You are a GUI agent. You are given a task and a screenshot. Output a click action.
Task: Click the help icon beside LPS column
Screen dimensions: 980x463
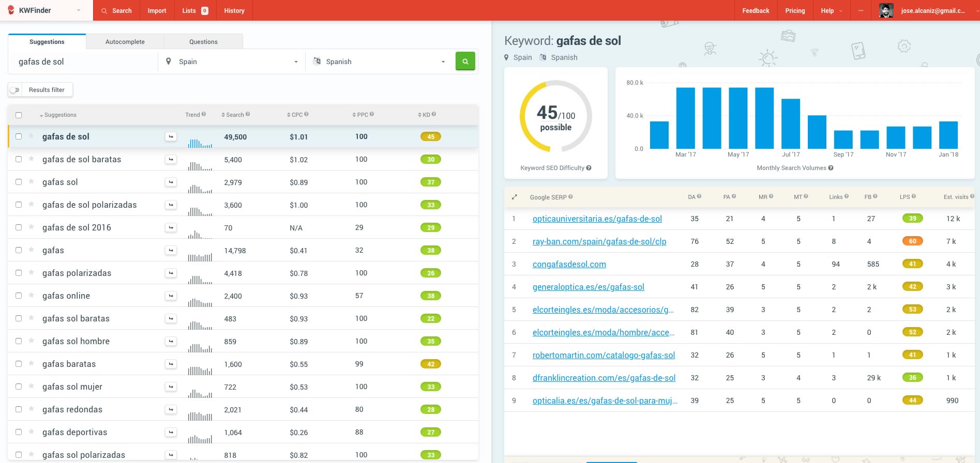click(x=914, y=196)
